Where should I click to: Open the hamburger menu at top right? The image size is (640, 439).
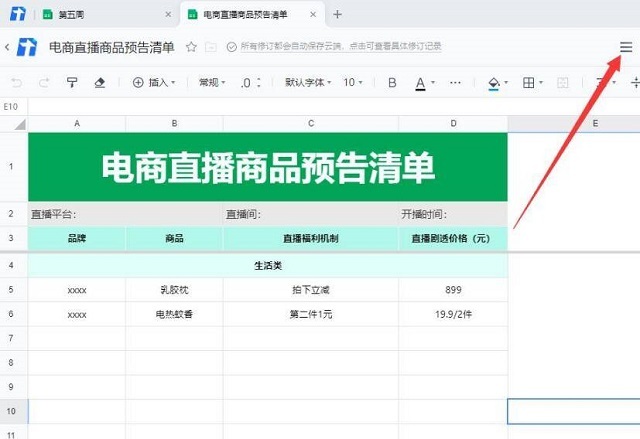point(626,47)
